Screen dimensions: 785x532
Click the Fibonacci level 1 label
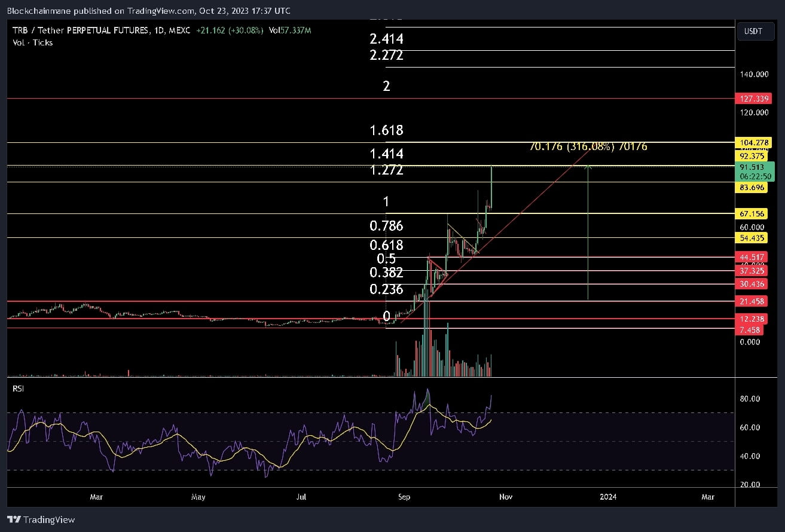386,201
